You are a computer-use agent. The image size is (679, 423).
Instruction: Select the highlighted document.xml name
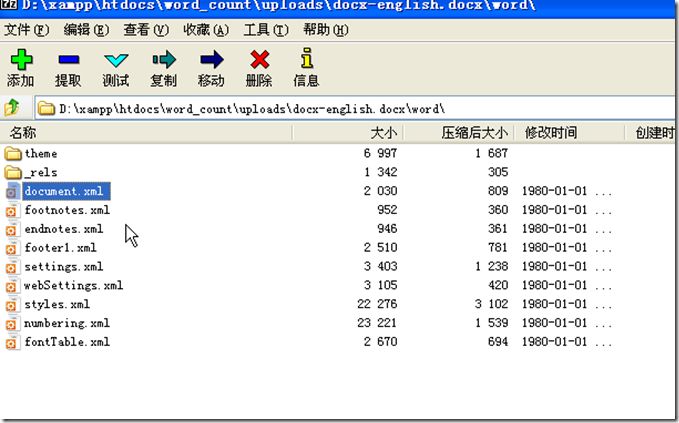pyautogui.click(x=66, y=191)
